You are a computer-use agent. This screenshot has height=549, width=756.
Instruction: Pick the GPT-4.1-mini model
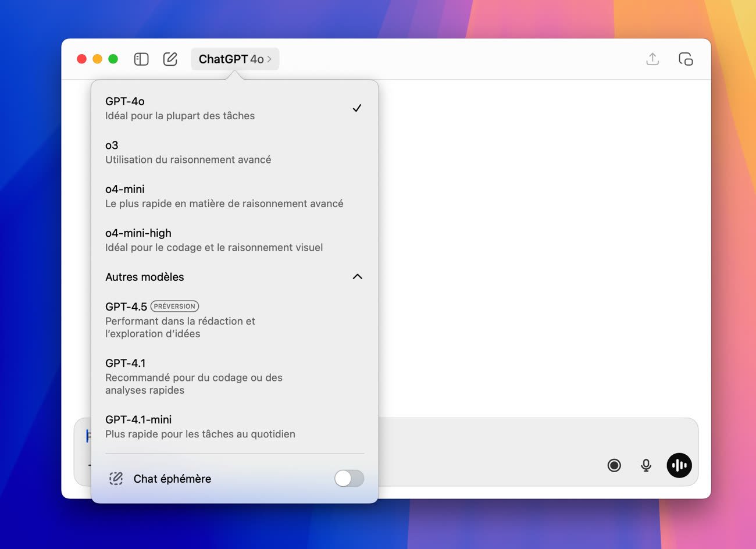pyautogui.click(x=234, y=426)
